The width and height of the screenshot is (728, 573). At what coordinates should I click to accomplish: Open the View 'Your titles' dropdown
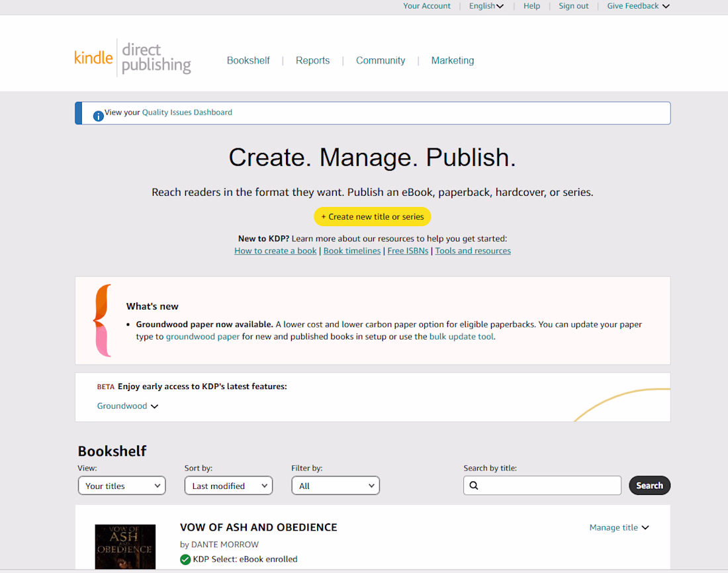click(x=122, y=486)
